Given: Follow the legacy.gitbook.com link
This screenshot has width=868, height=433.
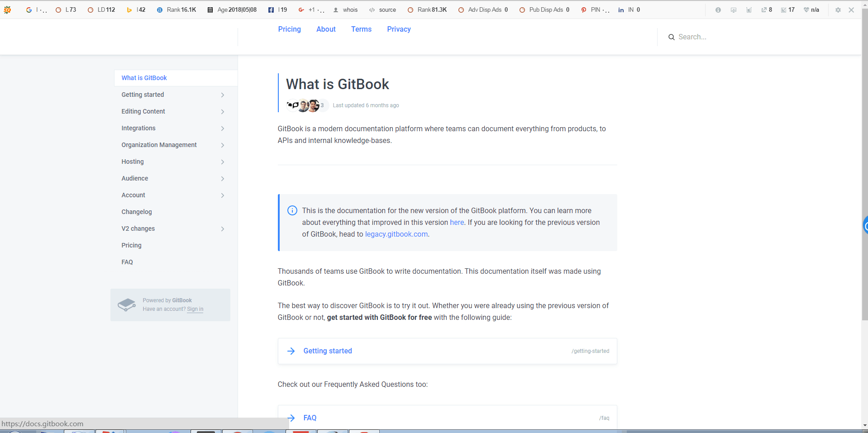Looking at the screenshot, I should (x=396, y=234).
